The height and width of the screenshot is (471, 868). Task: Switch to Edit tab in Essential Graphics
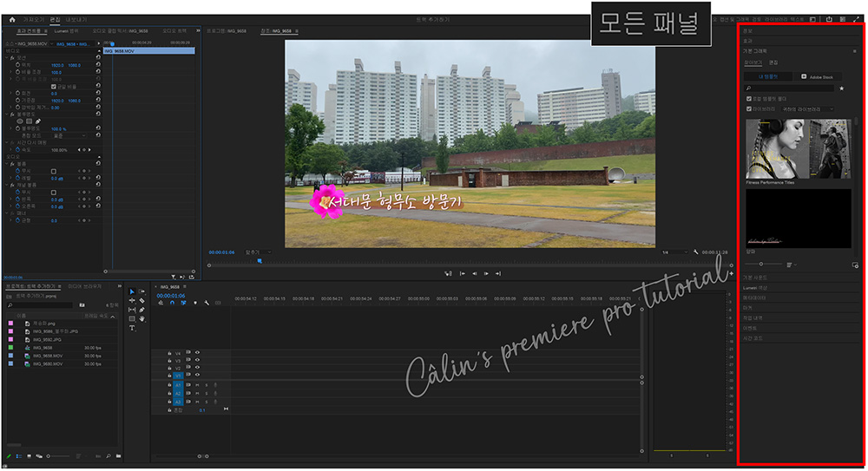click(774, 62)
